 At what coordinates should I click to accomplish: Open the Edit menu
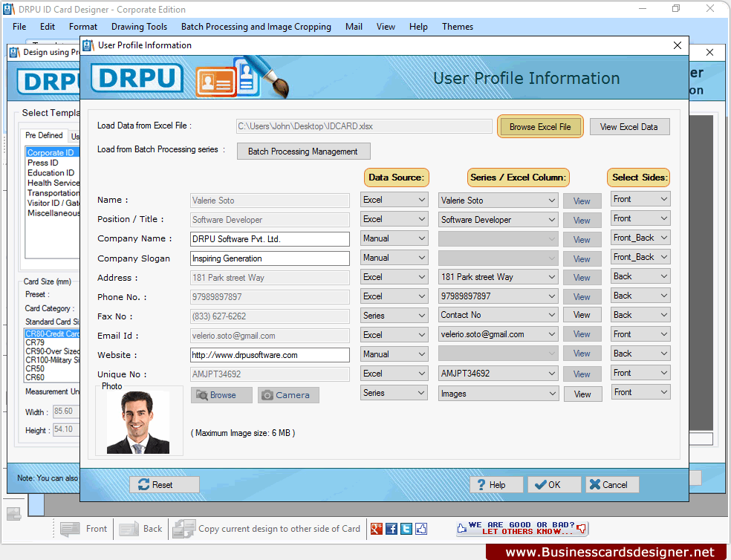[x=47, y=27]
